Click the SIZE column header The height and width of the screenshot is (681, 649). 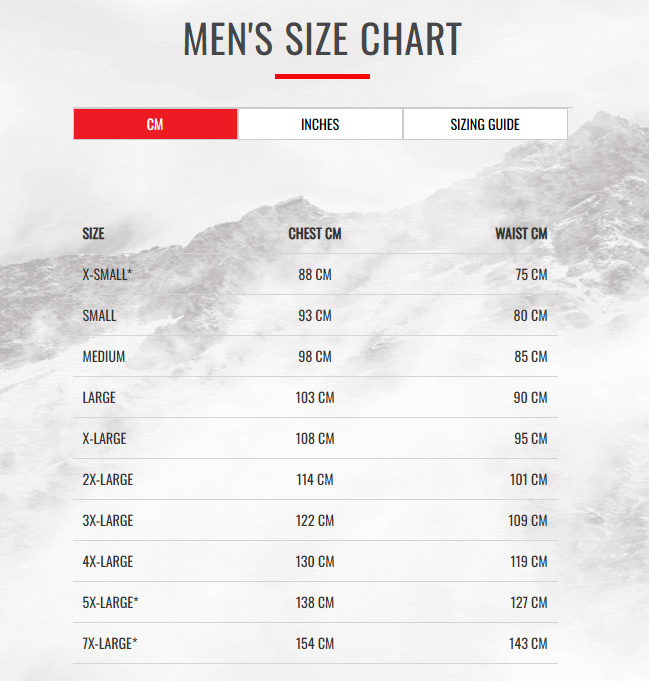point(93,234)
